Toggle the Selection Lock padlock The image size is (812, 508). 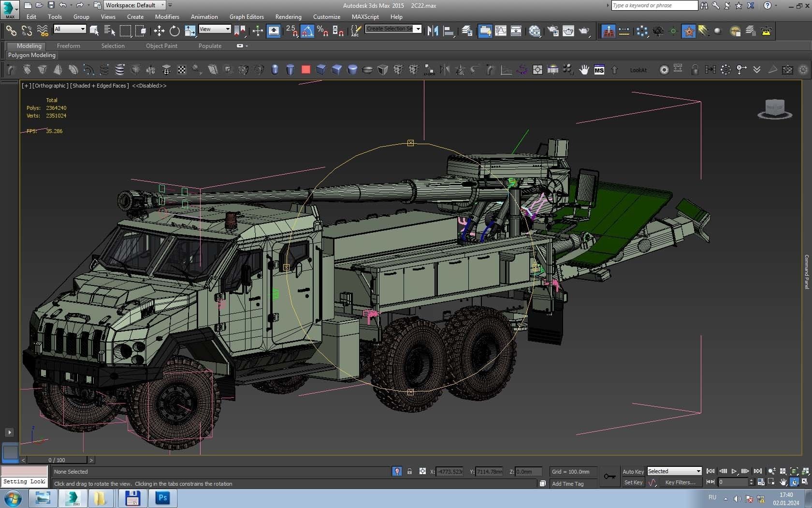point(409,471)
